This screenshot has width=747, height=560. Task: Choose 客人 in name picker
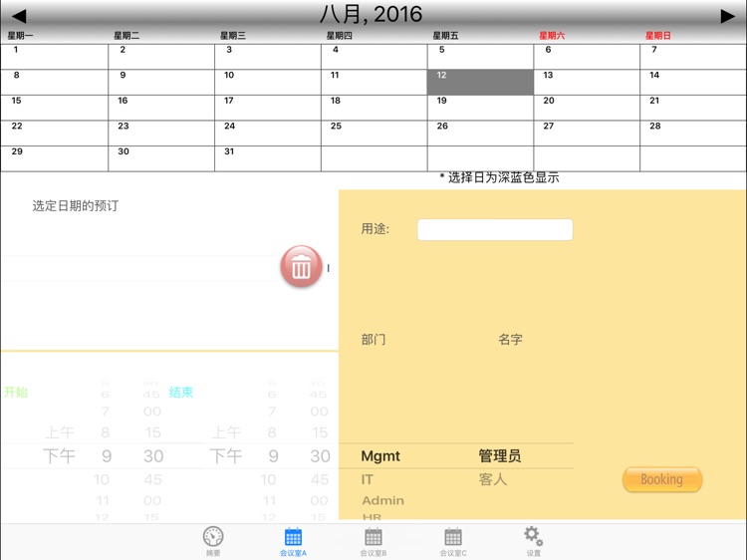tap(493, 479)
